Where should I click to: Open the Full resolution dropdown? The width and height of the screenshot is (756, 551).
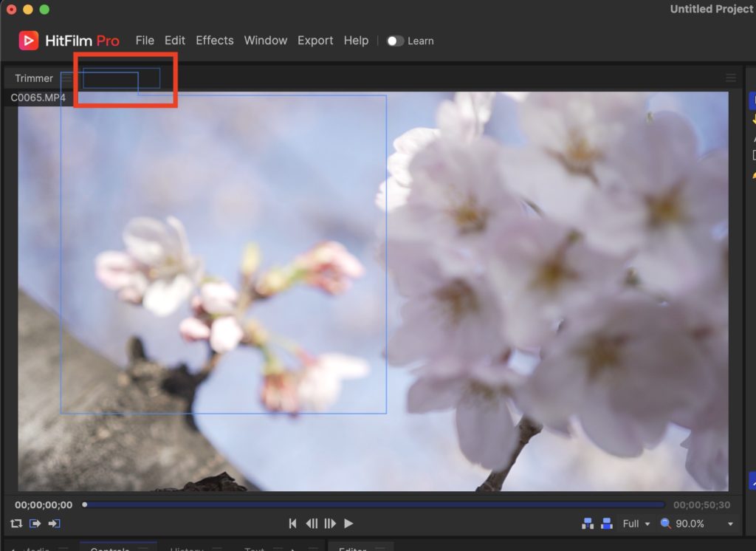(636, 524)
